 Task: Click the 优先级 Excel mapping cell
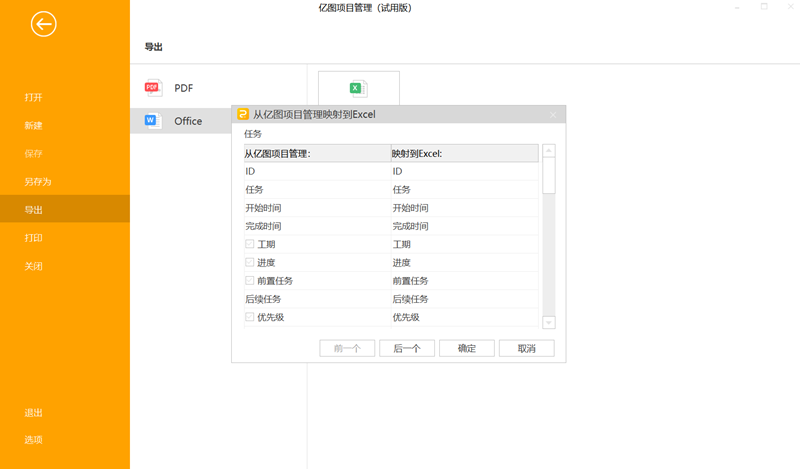[465, 317]
